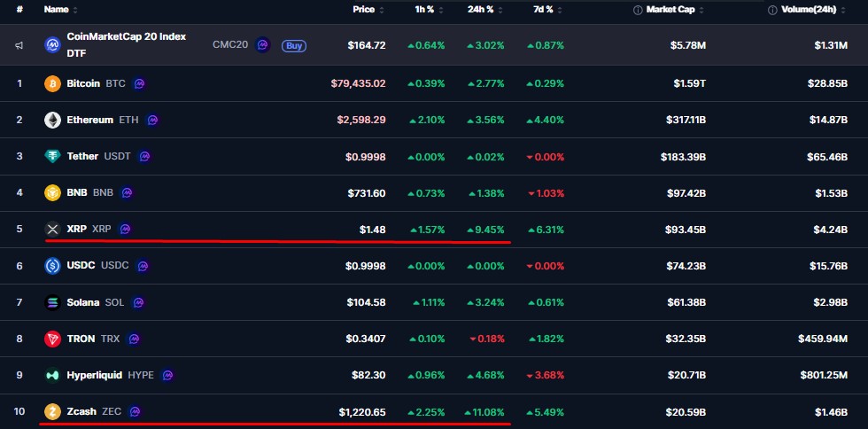Sort table by 24h % column
Screen dimensions: 868x429
[x=485, y=10]
